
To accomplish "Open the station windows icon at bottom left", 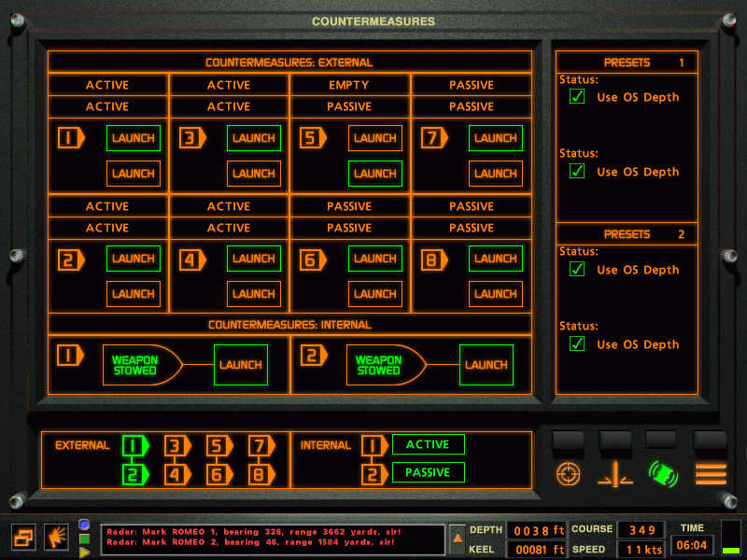I will click(x=23, y=537).
